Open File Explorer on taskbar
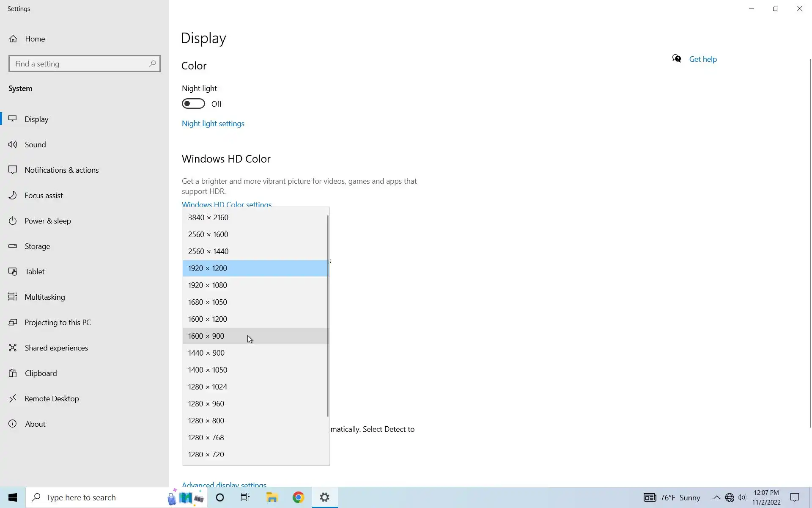This screenshot has height=508, width=812. point(272,497)
